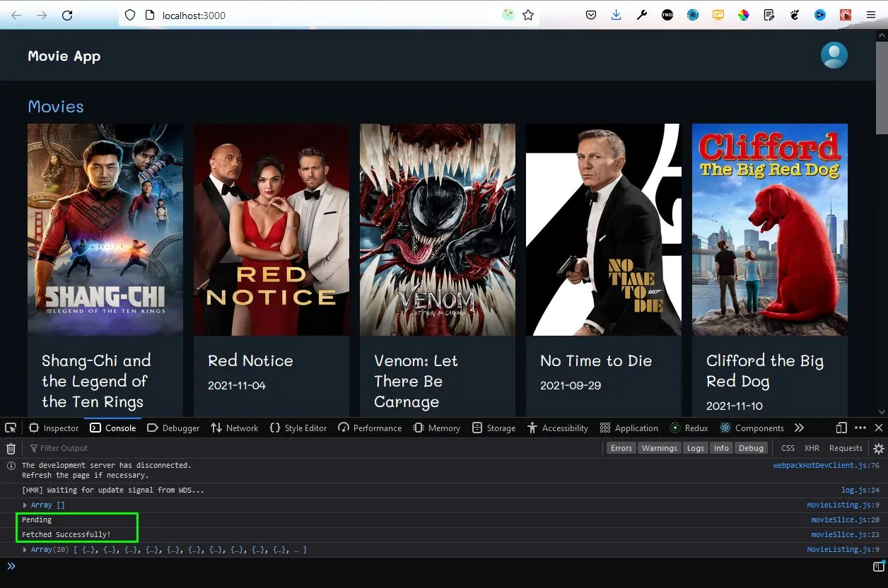Clear the console with the trash icon
Image resolution: width=888 pixels, height=588 pixels.
tap(11, 448)
